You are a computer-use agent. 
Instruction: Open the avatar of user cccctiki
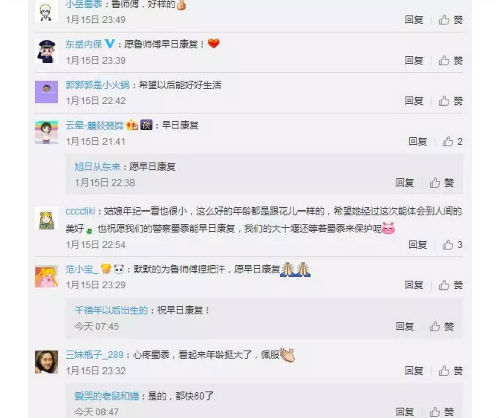(x=46, y=219)
